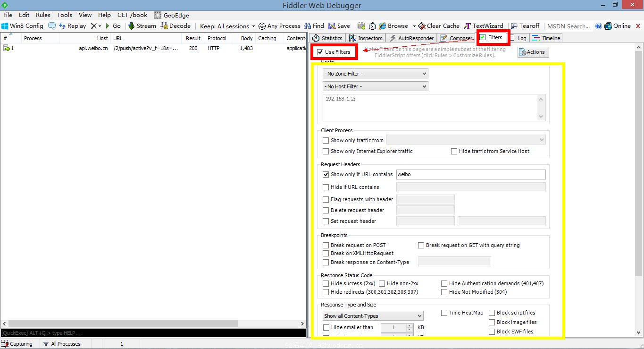Open the Rules menu

pos(43,15)
